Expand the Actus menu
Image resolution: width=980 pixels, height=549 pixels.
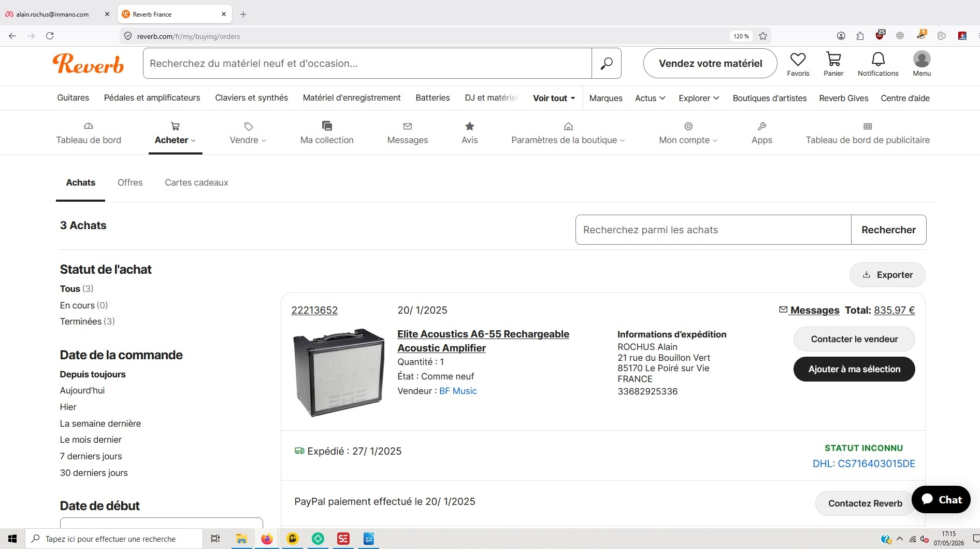click(x=650, y=98)
